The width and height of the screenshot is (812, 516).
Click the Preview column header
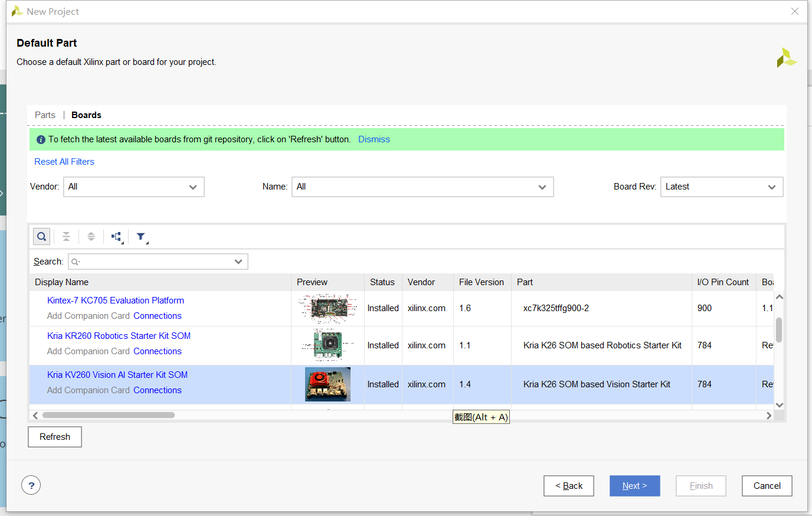click(328, 282)
